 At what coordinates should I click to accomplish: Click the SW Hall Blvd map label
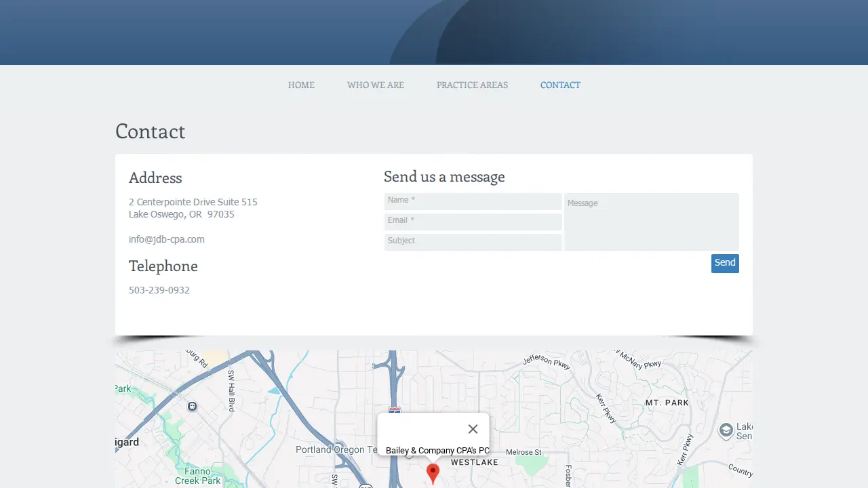(231, 390)
